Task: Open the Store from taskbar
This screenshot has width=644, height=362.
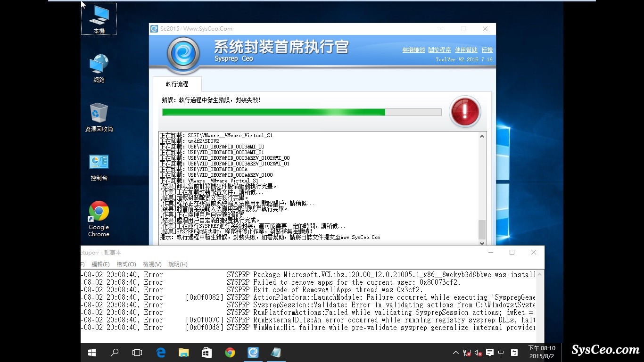Action: (x=206, y=353)
